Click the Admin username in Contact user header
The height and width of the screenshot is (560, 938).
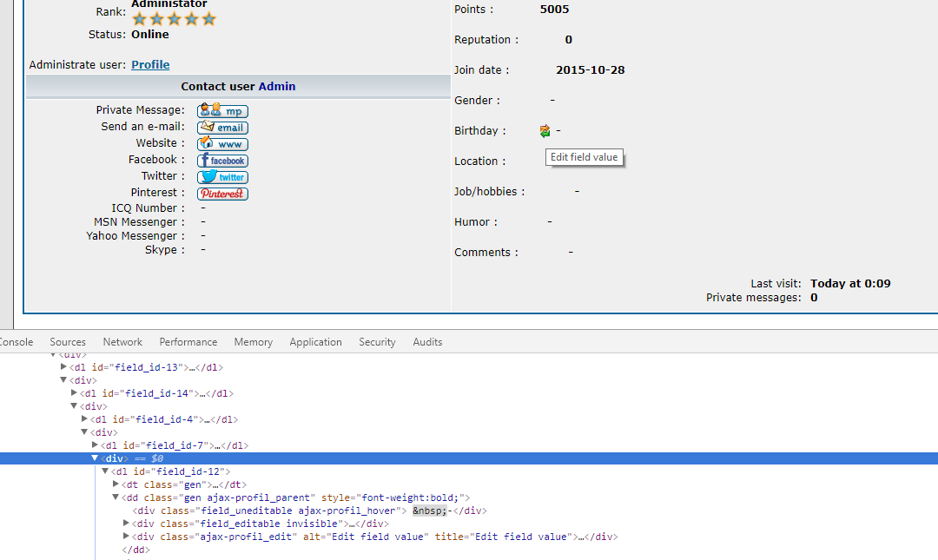point(277,86)
